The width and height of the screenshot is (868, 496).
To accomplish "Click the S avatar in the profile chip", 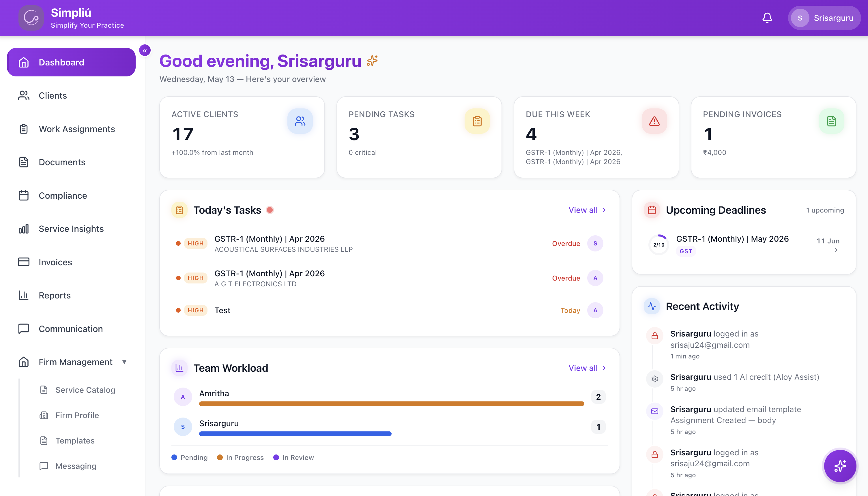I will (x=800, y=18).
